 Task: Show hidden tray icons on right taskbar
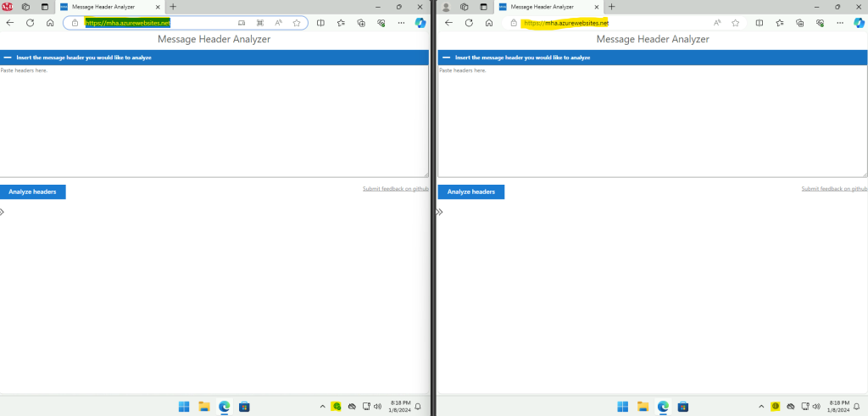[761, 407]
